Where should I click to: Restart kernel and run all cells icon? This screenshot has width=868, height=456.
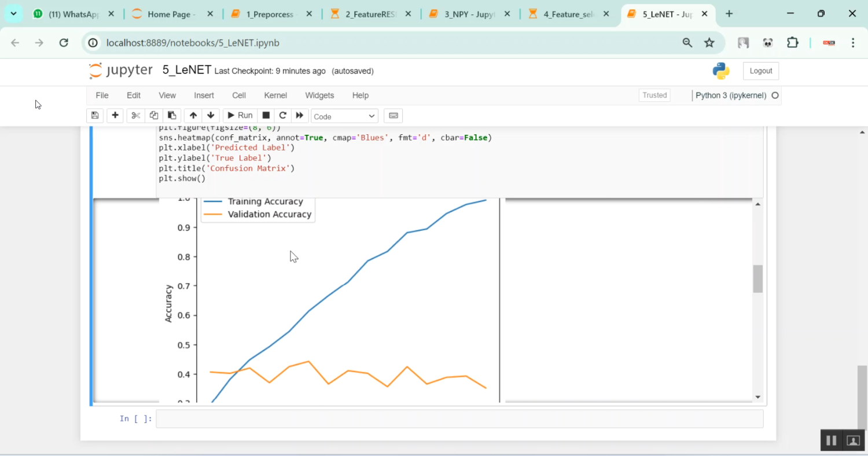coord(299,116)
